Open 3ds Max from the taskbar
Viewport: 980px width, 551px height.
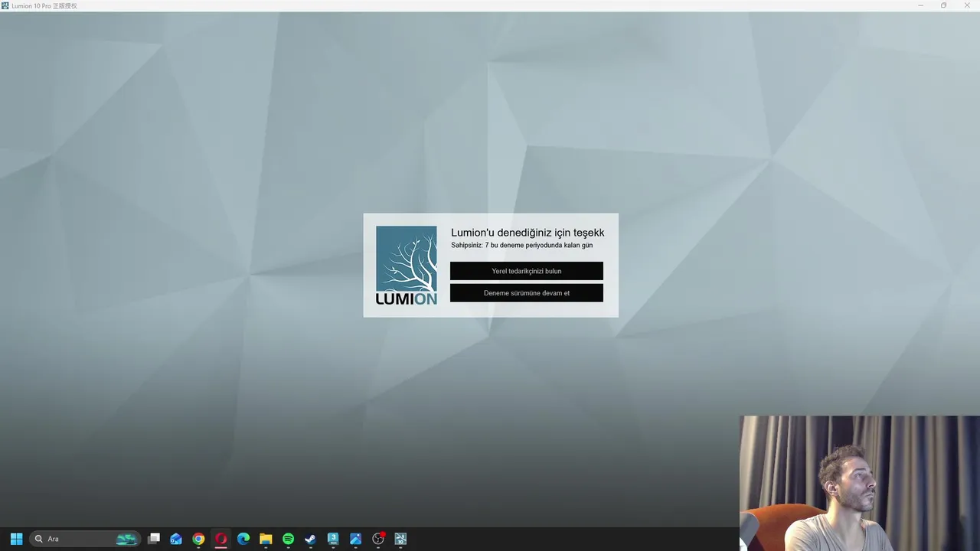pyautogui.click(x=333, y=539)
